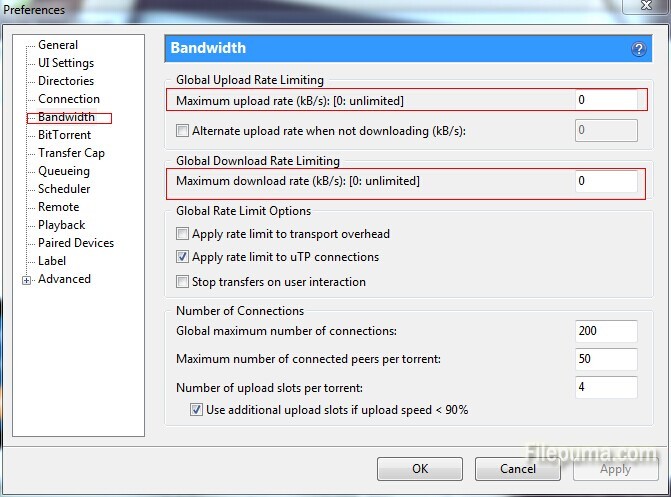Click global maximum number of connections field
The image size is (671, 497).
(606, 331)
